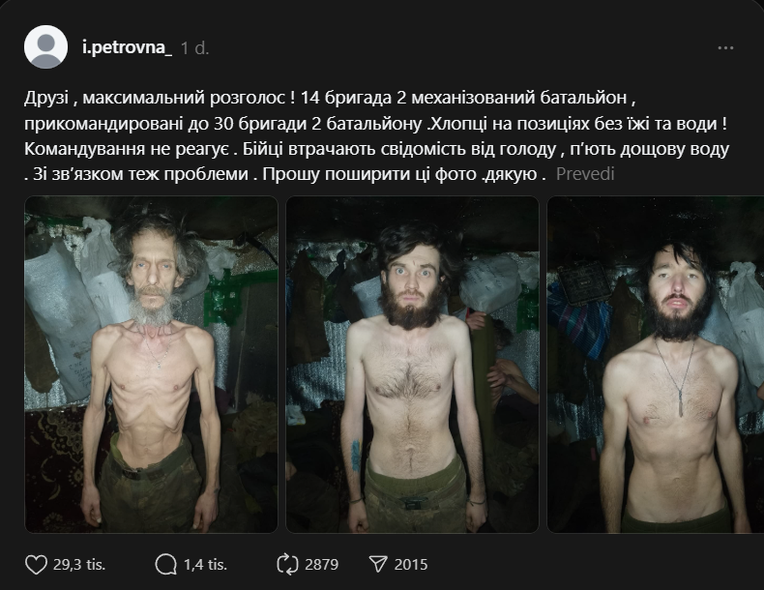Open the post via the '1 d.' timestamp
The image size is (764, 590).
pos(195,48)
